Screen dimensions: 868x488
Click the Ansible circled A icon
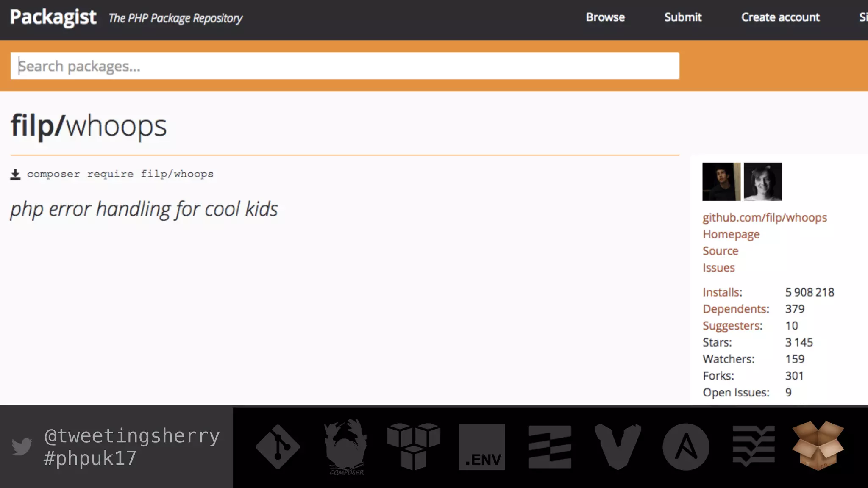pos(686,446)
